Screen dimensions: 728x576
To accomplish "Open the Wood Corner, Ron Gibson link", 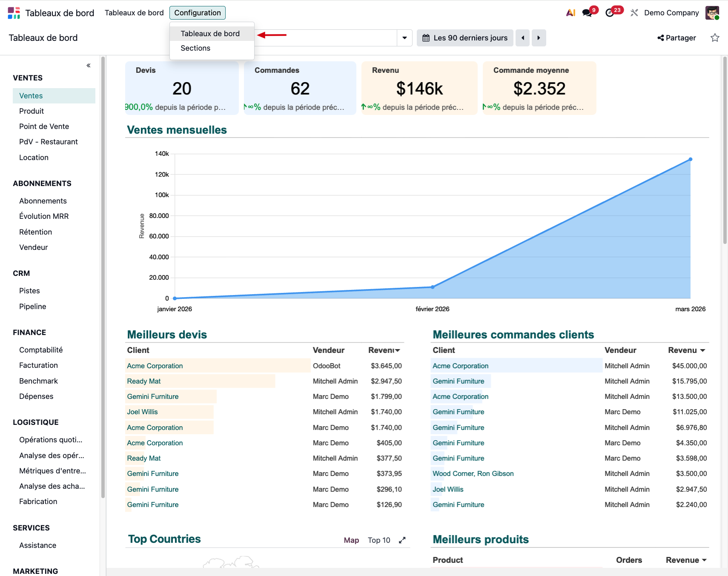I will pos(473,474).
